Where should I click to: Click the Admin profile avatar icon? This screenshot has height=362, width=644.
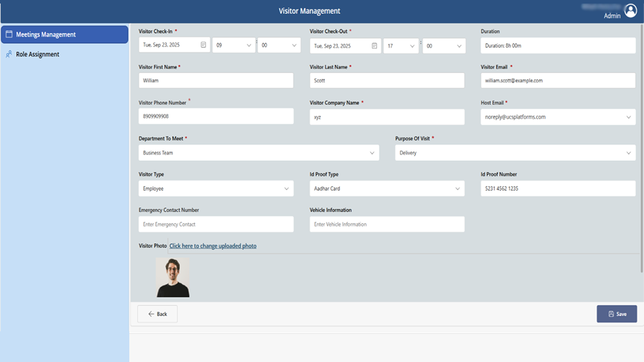click(630, 11)
